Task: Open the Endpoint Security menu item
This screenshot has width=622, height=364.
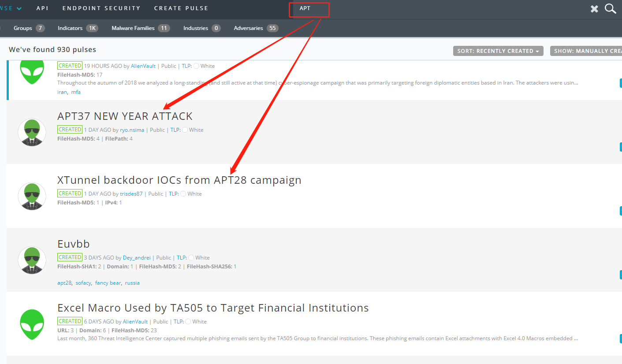Action: [101, 8]
